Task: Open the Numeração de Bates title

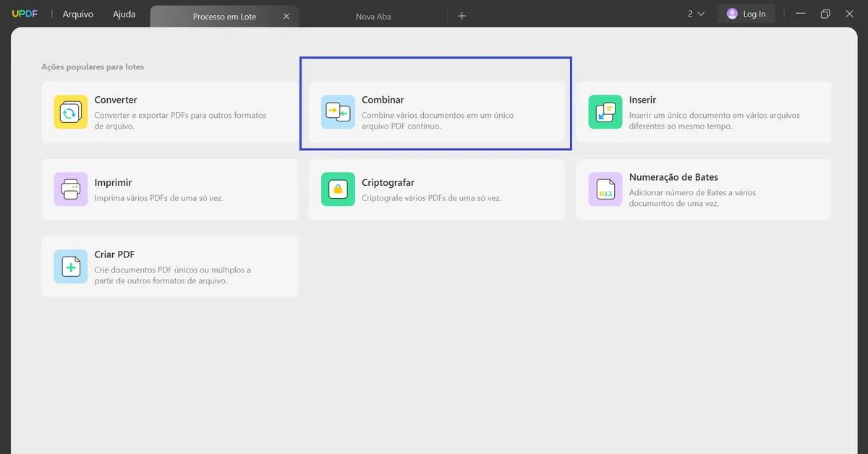Action: 673,177
